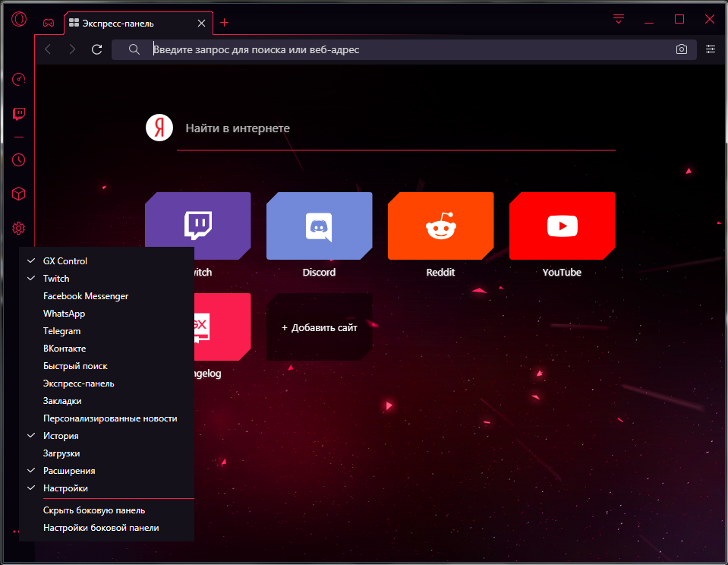
Task: Uncheck GX Control in the sidebar menu
Action: (106, 261)
